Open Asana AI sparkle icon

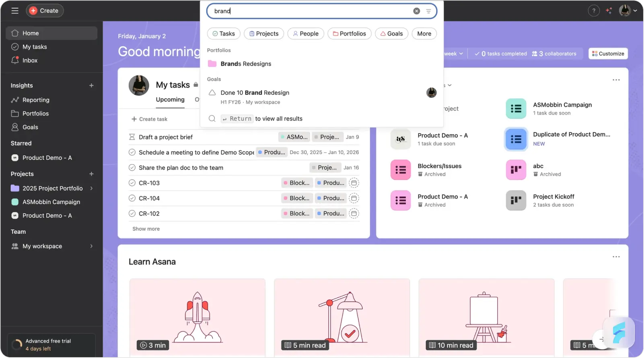(x=609, y=11)
